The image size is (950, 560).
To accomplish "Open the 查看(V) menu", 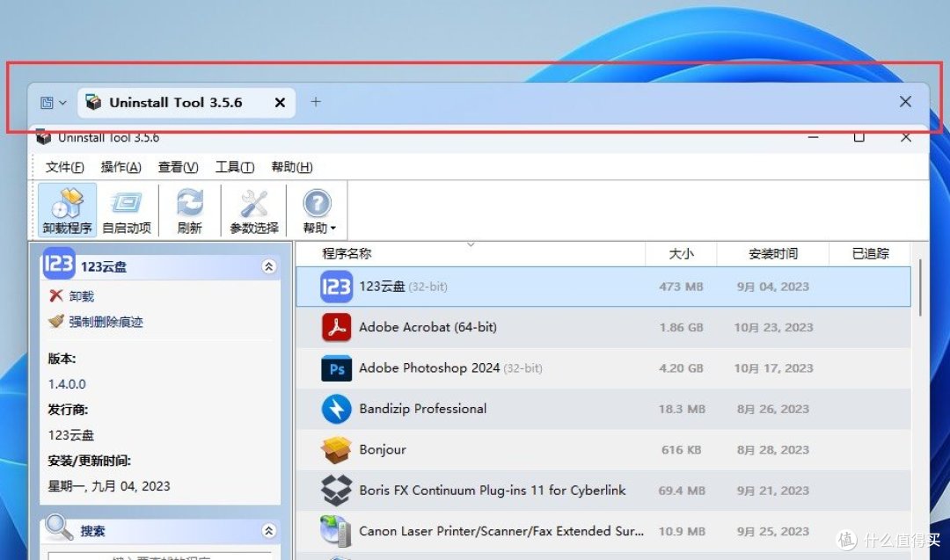I will click(178, 167).
